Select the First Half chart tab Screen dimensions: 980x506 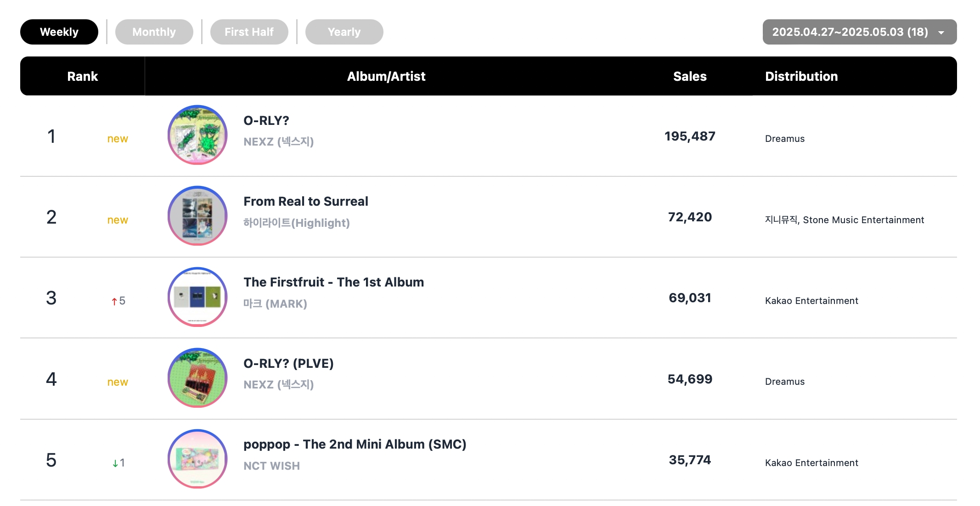249,32
